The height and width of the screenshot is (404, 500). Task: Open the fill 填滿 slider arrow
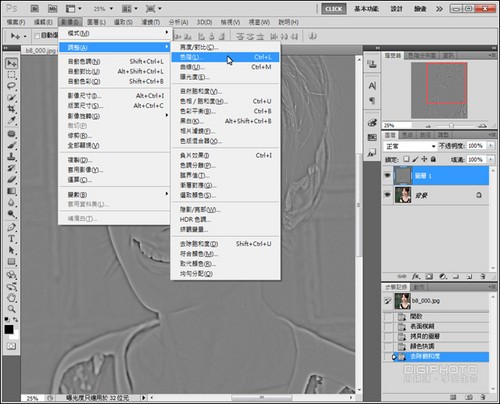491,159
